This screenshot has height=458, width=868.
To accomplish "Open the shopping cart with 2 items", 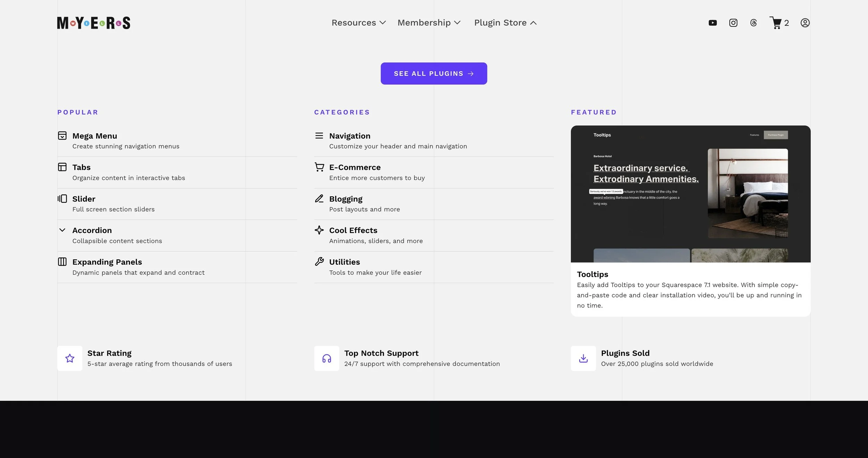I will (x=779, y=23).
